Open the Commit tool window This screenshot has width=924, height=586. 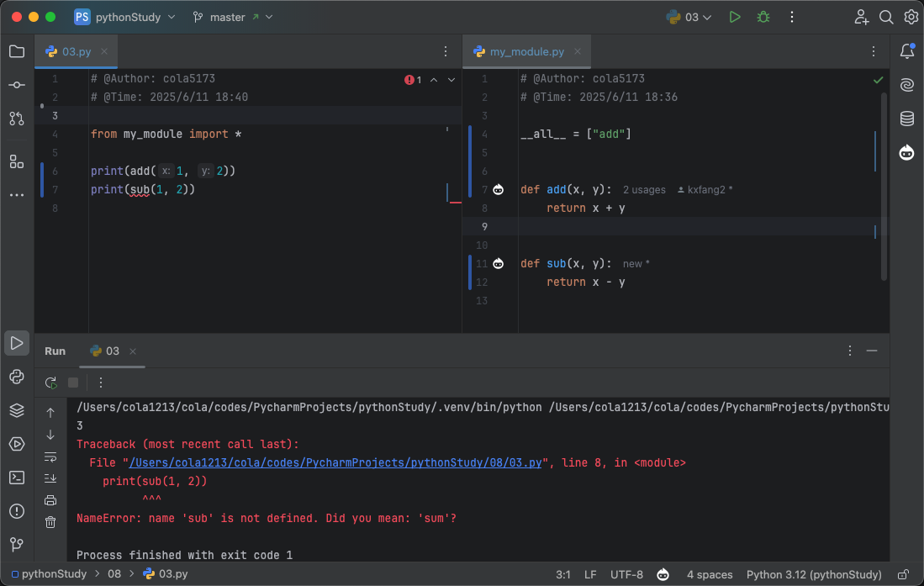click(x=17, y=85)
